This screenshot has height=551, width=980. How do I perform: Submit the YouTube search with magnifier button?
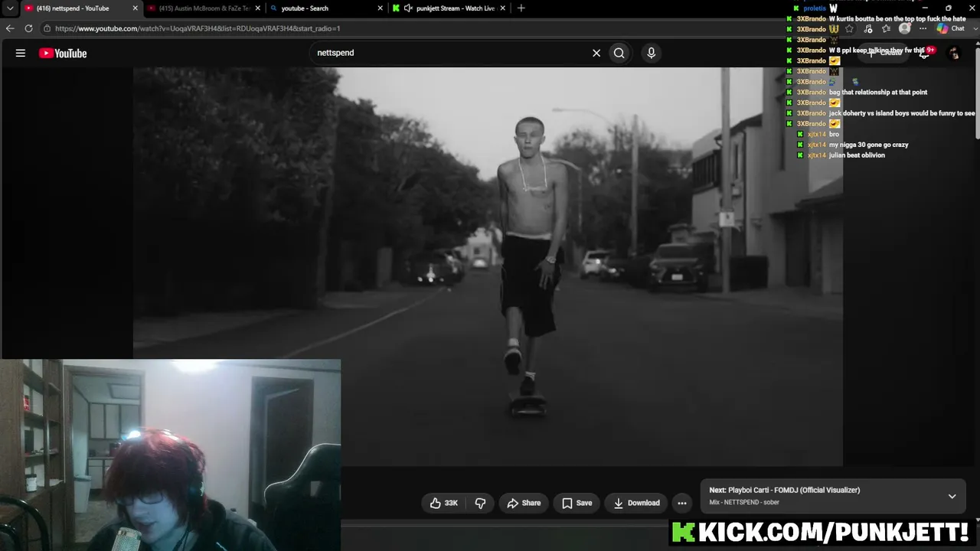[619, 53]
